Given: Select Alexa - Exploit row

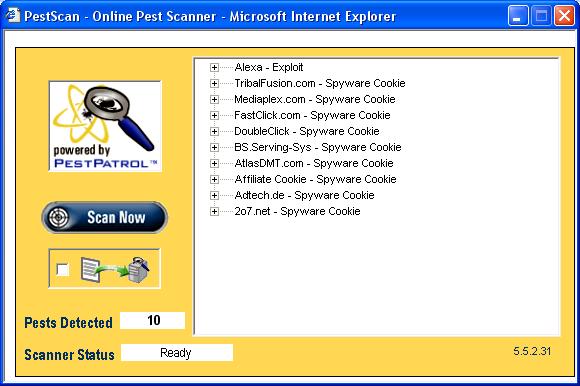Looking at the screenshot, I should (269, 67).
